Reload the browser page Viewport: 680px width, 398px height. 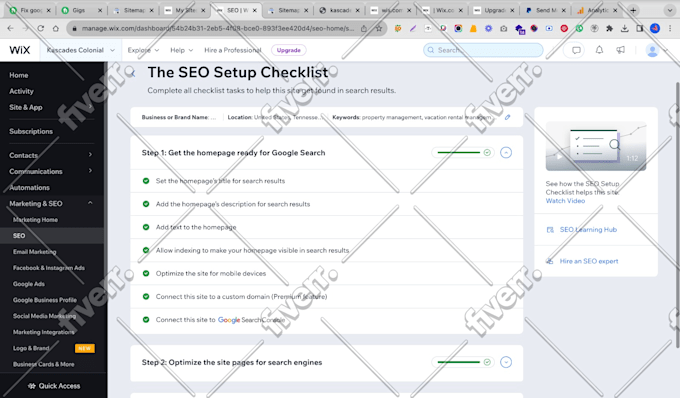(x=40, y=28)
